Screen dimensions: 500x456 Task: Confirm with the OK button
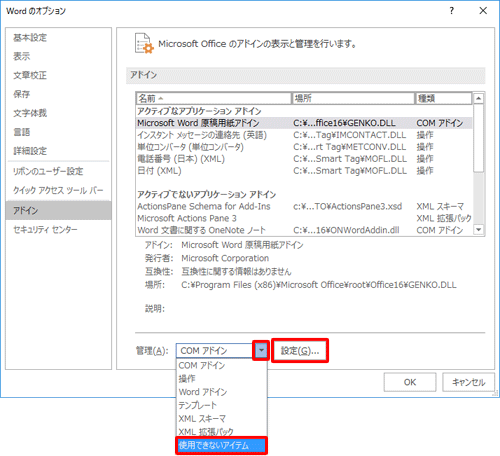click(410, 382)
